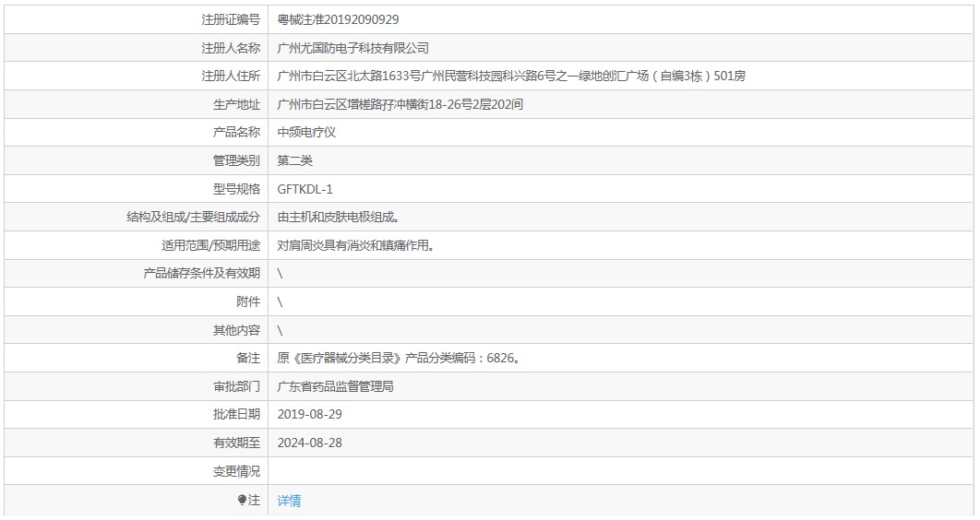Select text 对肩周炎具有消炎和镇痛作用。
This screenshot has height=520, width=980.
click(355, 245)
